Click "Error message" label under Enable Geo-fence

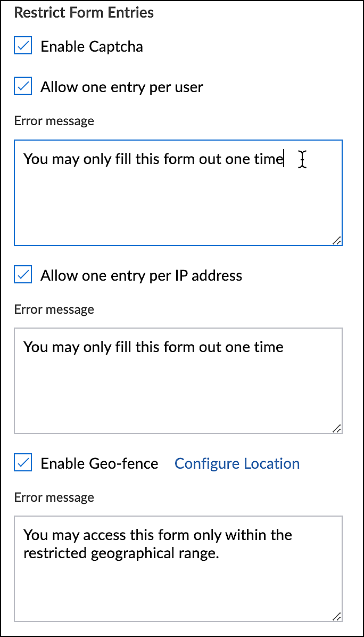point(54,497)
